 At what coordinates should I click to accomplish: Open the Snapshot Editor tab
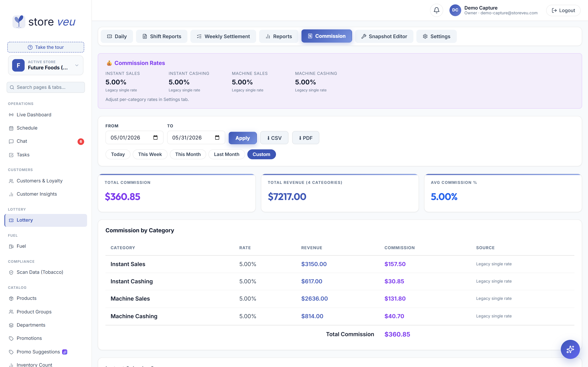tap(384, 36)
